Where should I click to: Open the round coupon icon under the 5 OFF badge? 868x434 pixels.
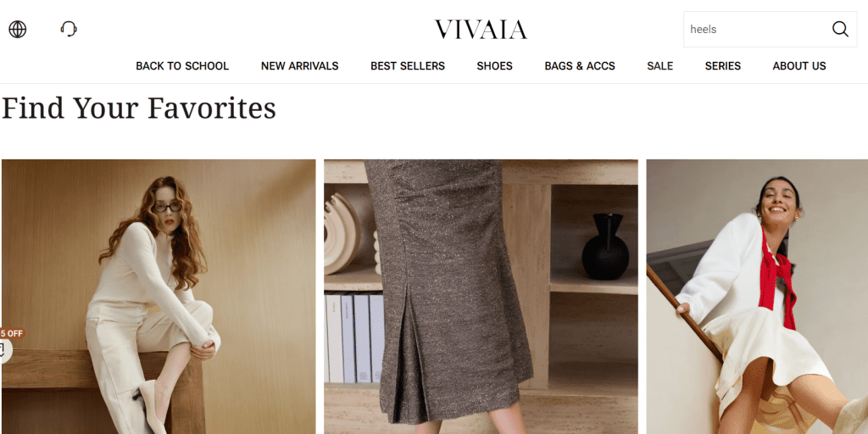[x=5, y=350]
